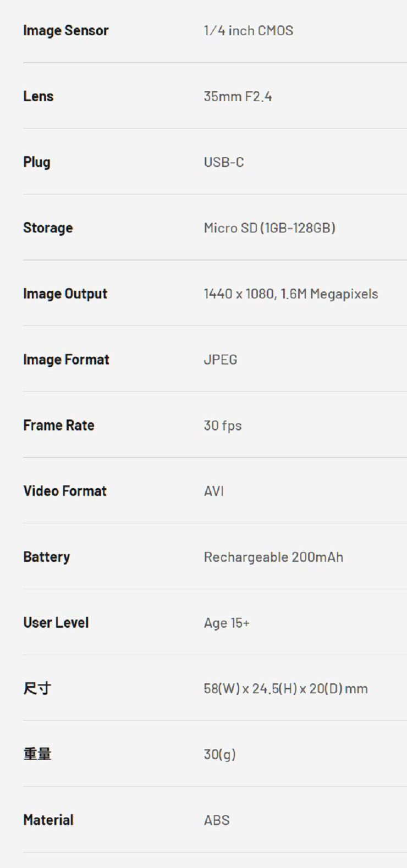The width and height of the screenshot is (407, 868).
Task: Select the 30 fps value
Action: pos(222,425)
